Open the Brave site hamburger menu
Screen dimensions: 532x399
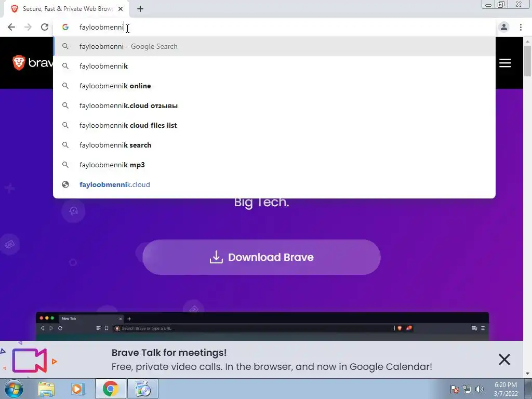coord(505,63)
